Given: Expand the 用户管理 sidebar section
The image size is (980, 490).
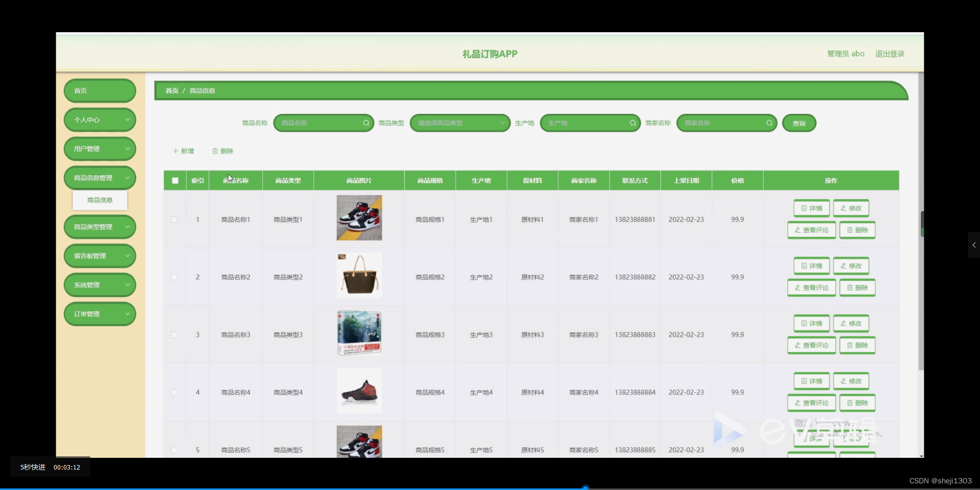Looking at the screenshot, I should coord(100,149).
